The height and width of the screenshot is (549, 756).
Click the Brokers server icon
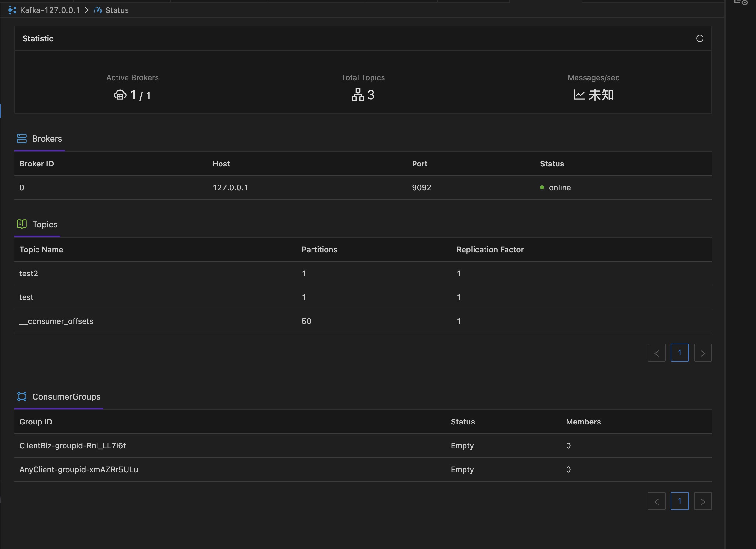point(22,139)
